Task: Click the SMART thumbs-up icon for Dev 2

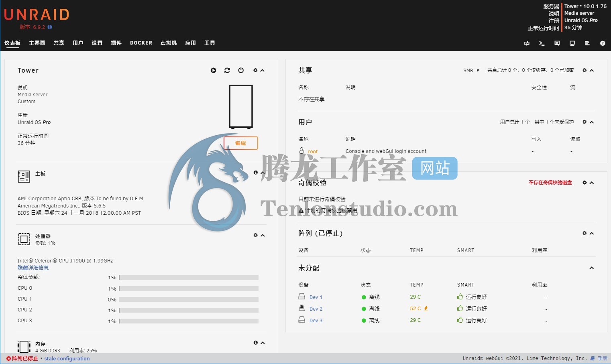Action: (x=460, y=308)
